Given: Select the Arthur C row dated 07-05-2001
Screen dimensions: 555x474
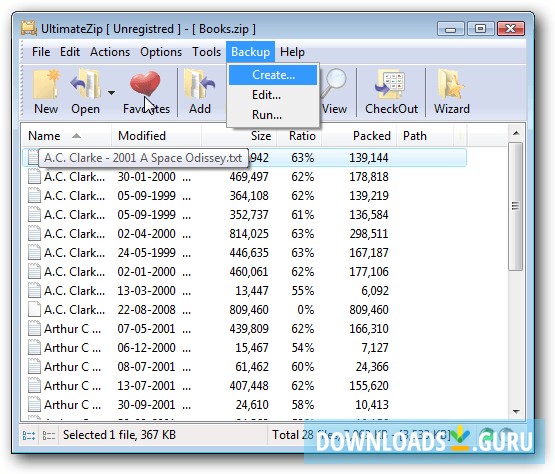Looking at the screenshot, I should [244, 329].
